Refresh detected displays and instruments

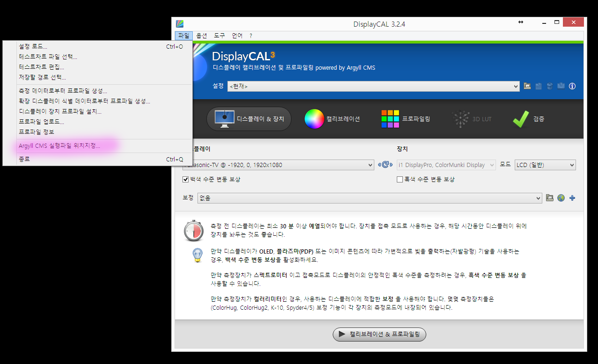click(385, 165)
